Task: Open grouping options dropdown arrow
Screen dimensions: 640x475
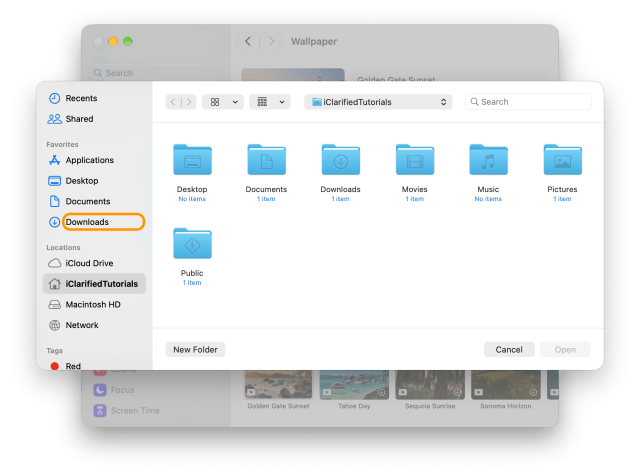Action: point(282,102)
